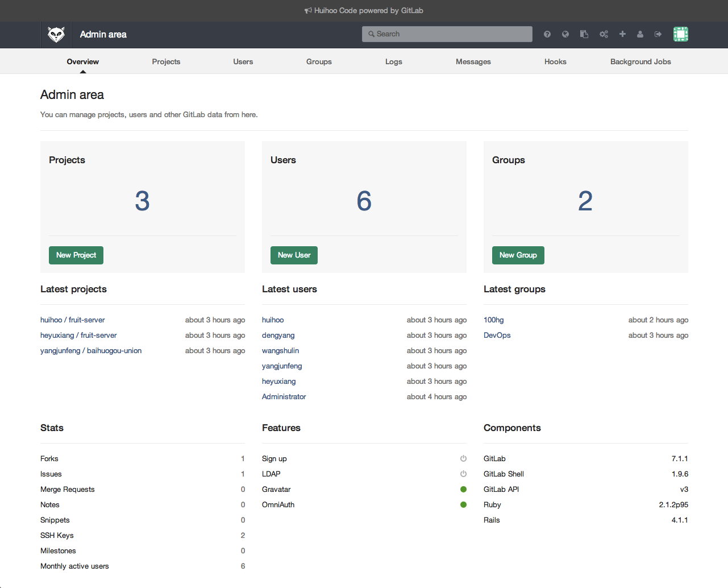Viewport: 728px width, 588px height.
Task: Click the green user avatar image
Action: tap(680, 34)
